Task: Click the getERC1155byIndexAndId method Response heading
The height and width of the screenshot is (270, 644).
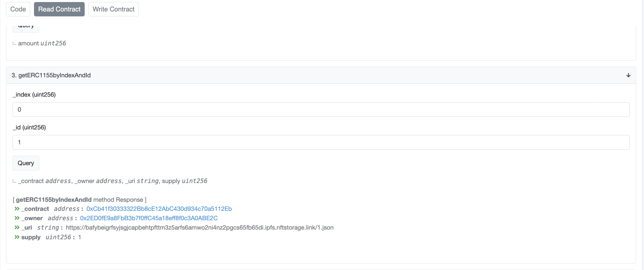Action: coord(79,200)
